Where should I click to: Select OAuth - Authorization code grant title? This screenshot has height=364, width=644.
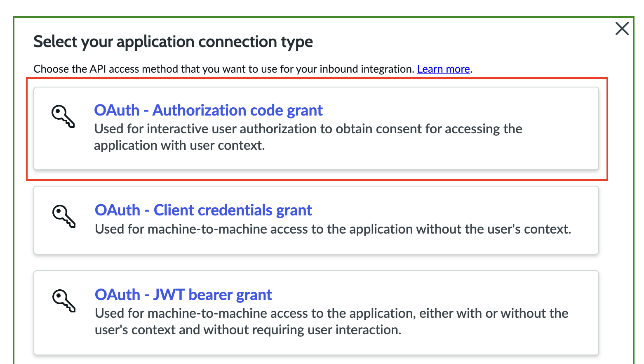click(x=208, y=110)
